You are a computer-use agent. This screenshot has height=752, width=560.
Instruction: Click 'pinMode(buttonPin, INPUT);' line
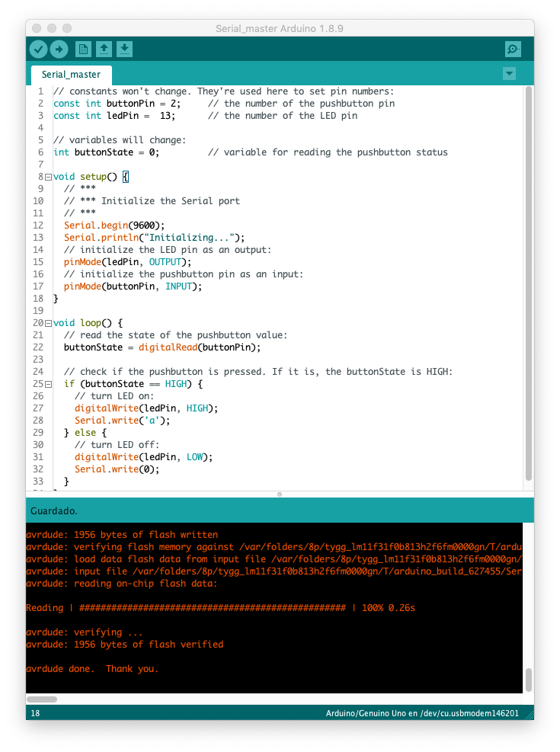133,286
